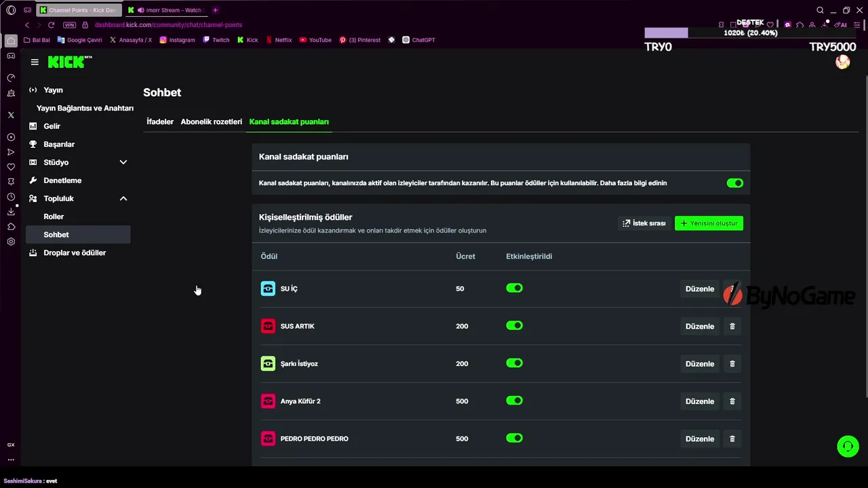Open the Abonelik rozetleri tab
Viewport: 868px width, 488px height.
click(x=211, y=121)
